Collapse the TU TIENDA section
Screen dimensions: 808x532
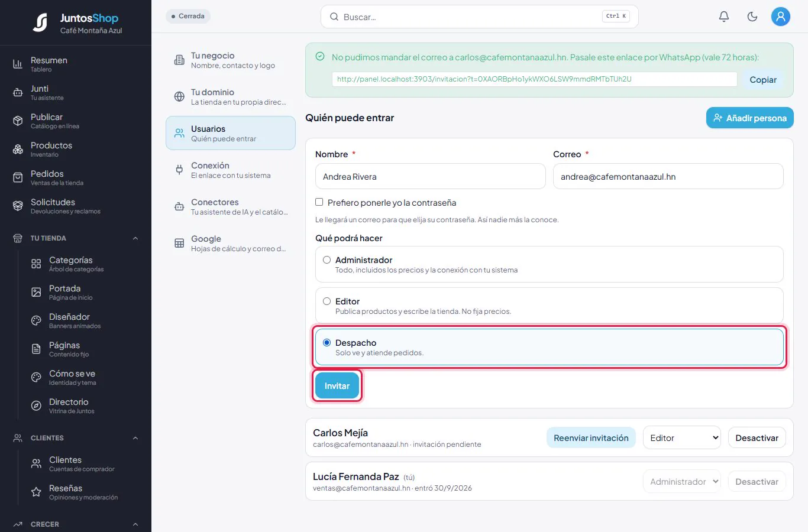[x=135, y=238]
